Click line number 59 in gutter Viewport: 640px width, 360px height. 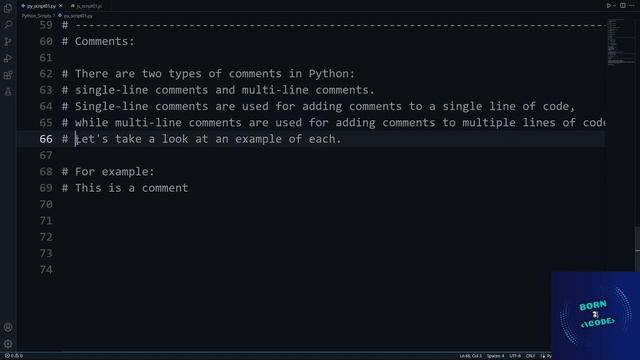click(x=46, y=25)
